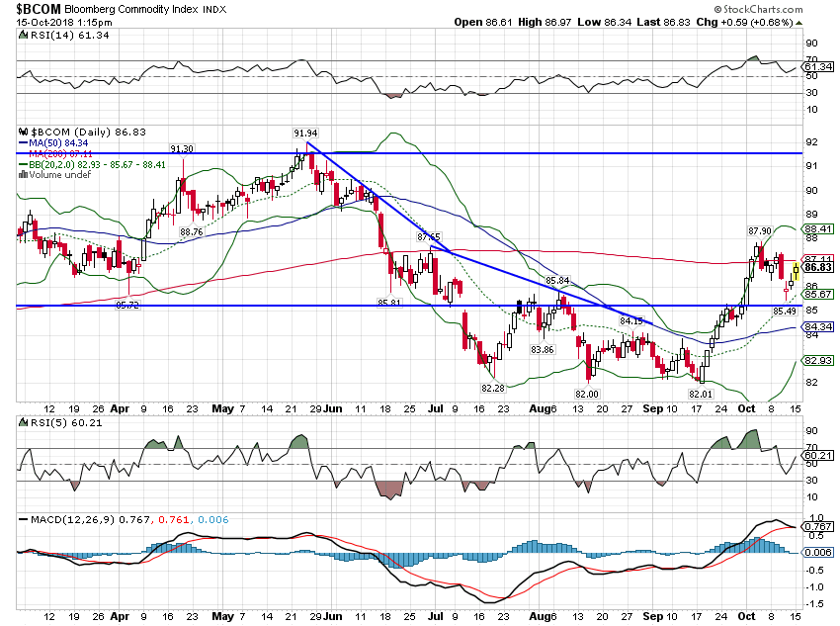
Task: Click the 83.86 price annotation
Action: pyautogui.click(x=543, y=349)
